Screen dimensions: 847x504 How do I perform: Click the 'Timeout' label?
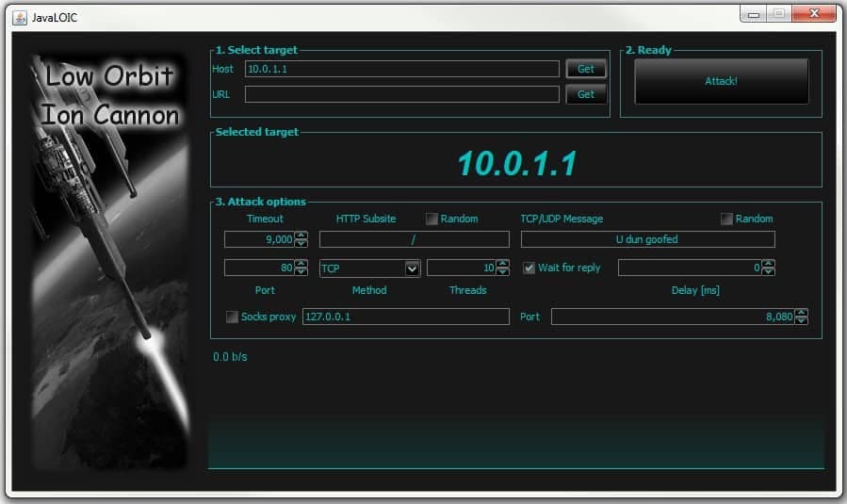pos(265,219)
